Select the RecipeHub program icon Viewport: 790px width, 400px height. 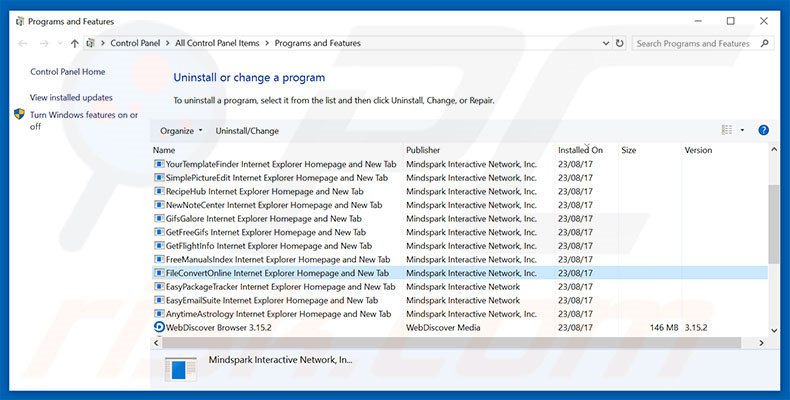(159, 191)
